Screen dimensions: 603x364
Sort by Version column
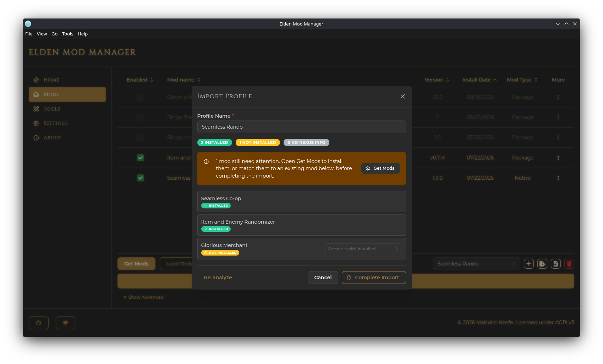[437, 80]
